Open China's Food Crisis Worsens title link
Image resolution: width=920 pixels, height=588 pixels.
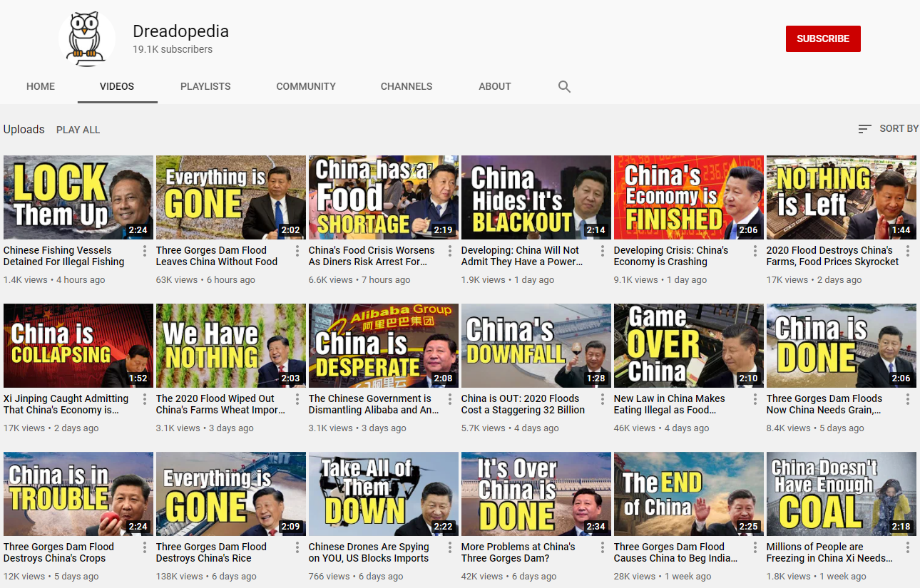coord(372,256)
